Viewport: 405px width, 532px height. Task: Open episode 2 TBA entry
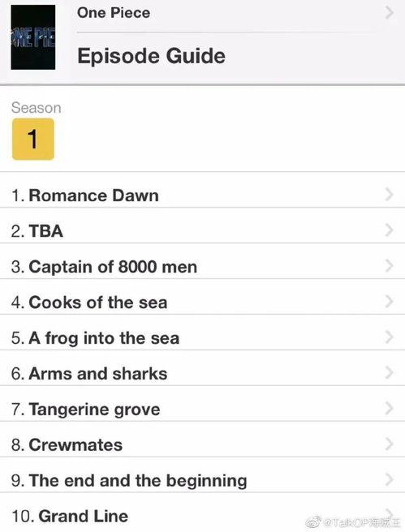(x=202, y=231)
